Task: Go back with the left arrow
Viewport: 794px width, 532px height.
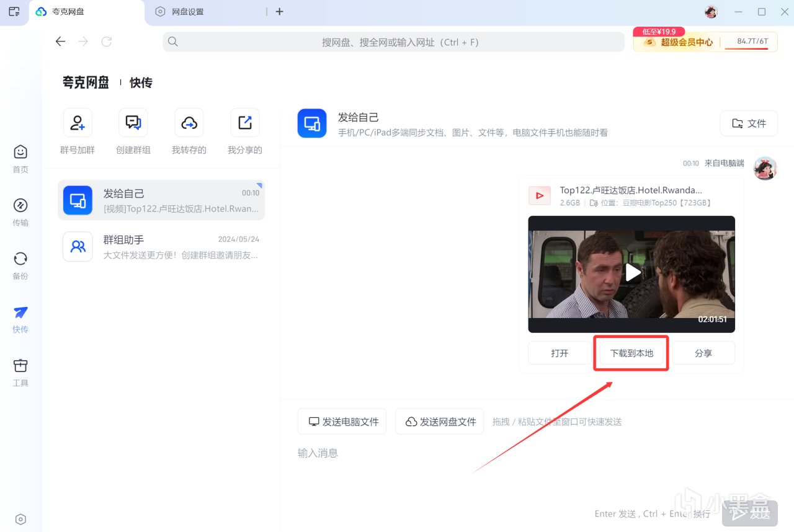Action: tap(60, 42)
